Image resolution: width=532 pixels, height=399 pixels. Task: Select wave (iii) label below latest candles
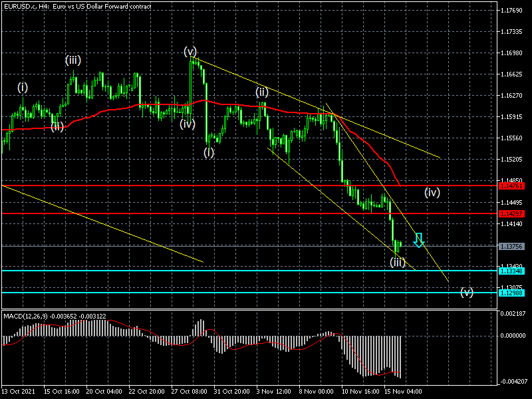[398, 263]
